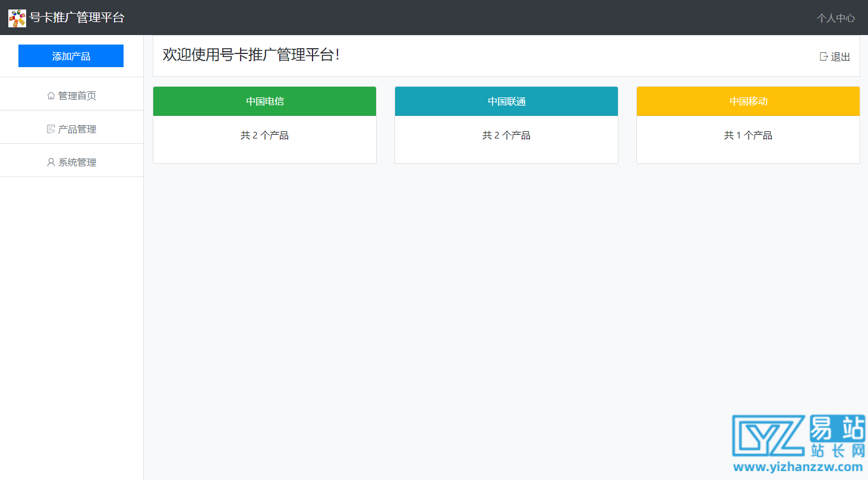Click the logout icon beside 退出
The height and width of the screenshot is (480, 868).
tap(823, 56)
